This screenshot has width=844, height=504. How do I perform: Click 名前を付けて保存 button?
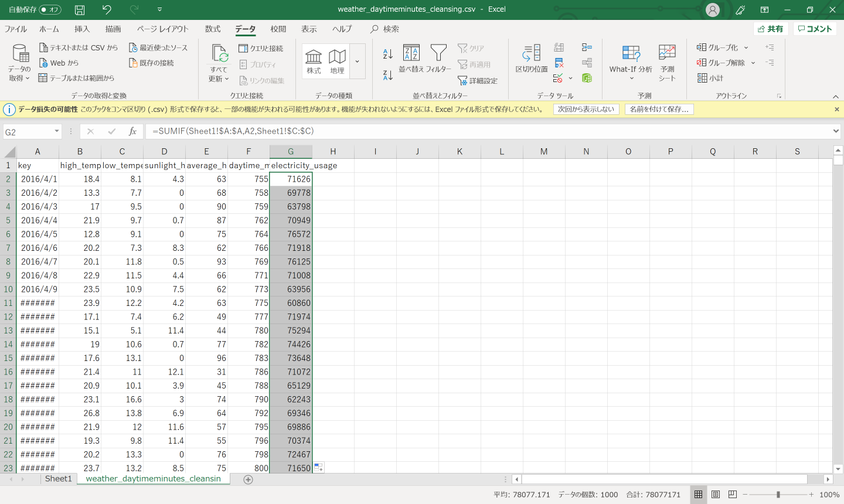tap(659, 109)
